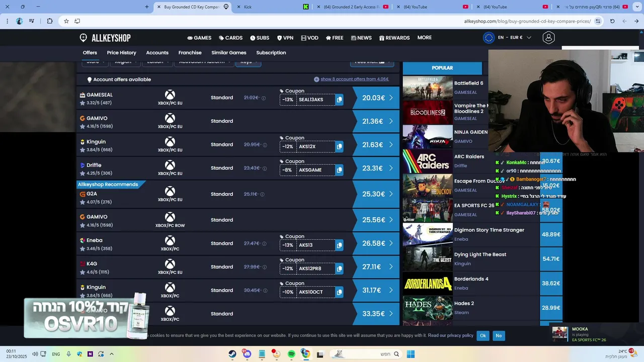The image size is (644, 362).
Task: Switch to the Kick browser tab
Action: click(273, 7)
